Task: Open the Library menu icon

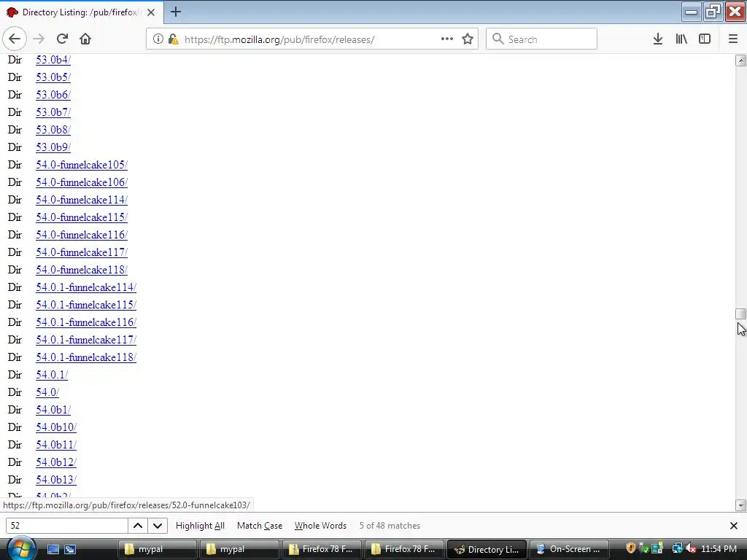Action: click(x=681, y=39)
